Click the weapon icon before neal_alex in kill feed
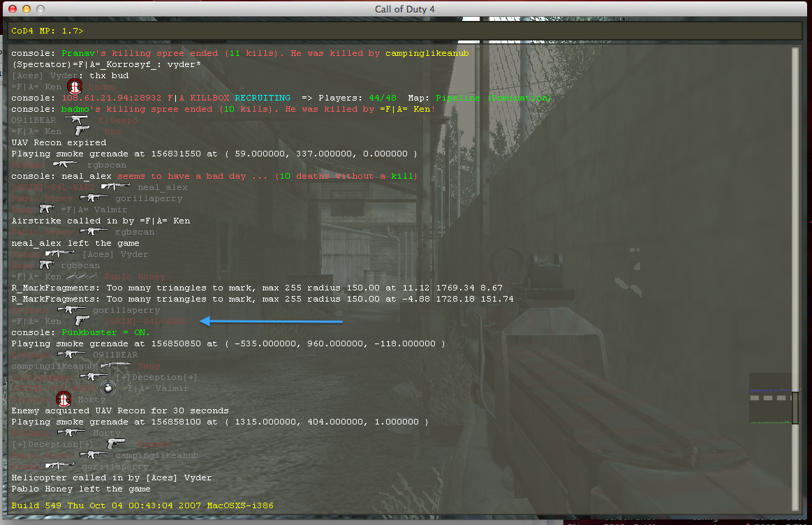Image resolution: width=812 pixels, height=525 pixels. [116, 186]
